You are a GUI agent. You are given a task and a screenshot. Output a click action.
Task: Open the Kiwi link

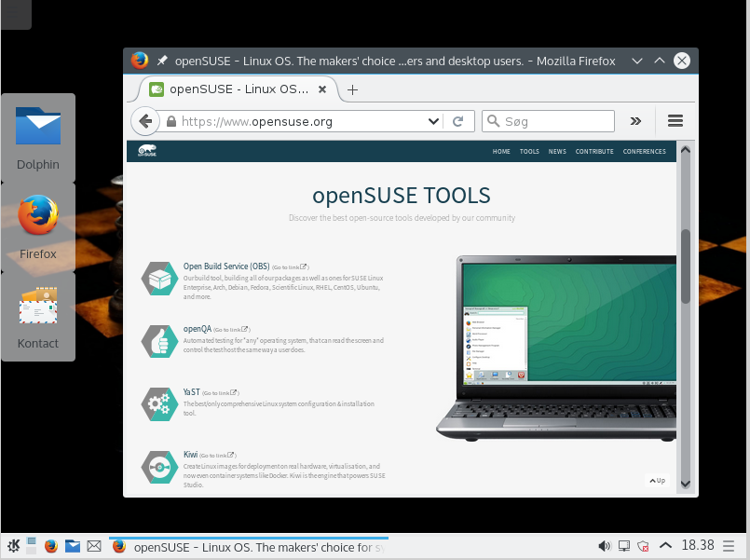click(190, 455)
